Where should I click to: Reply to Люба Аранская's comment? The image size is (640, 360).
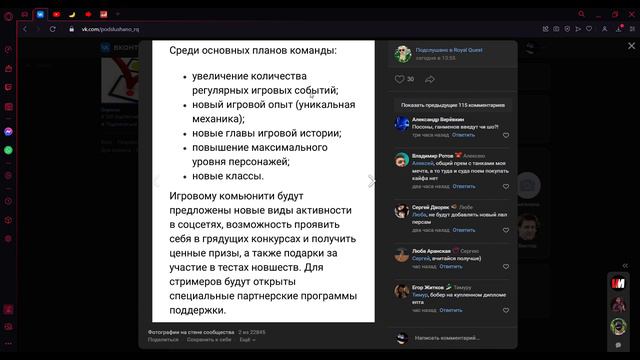coord(451,266)
